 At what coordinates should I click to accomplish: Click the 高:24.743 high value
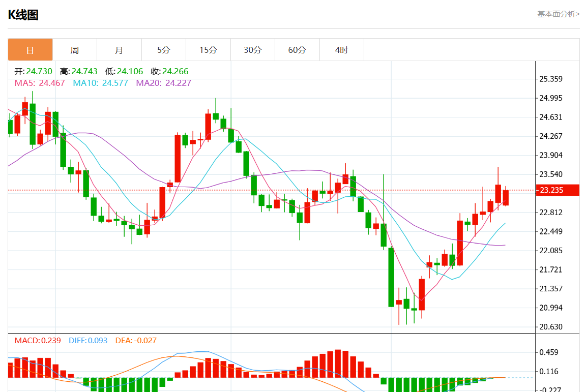point(78,71)
